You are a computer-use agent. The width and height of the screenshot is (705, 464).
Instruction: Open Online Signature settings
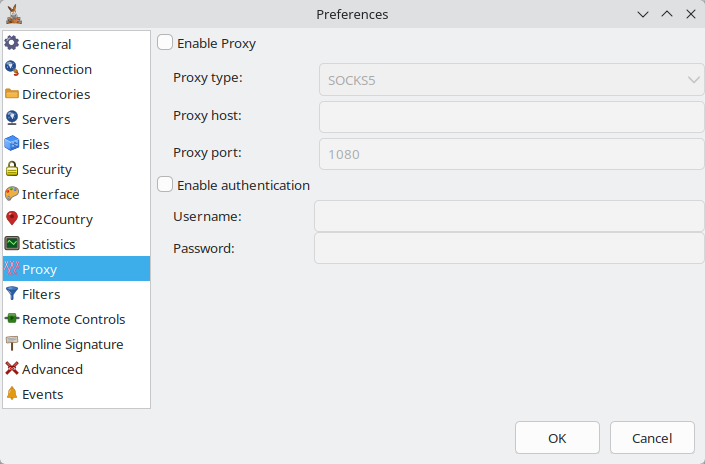pos(76,344)
